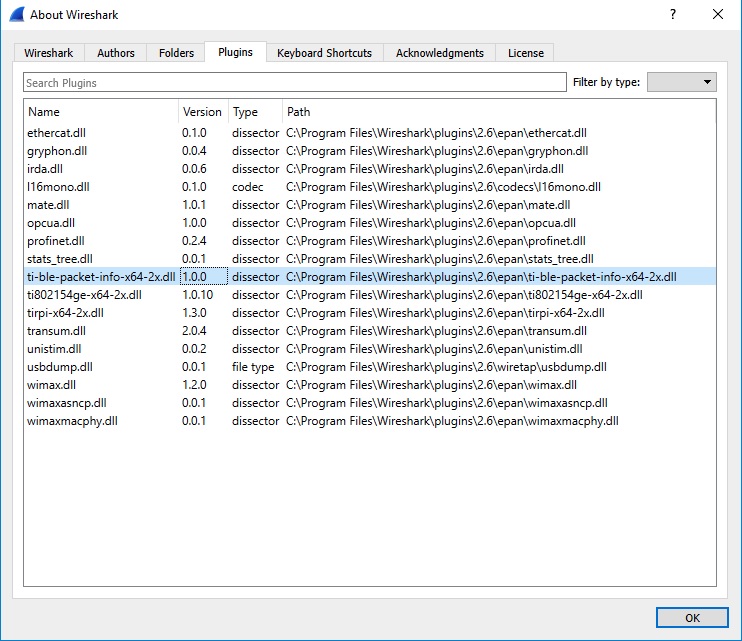Switch to the Wireshark tab
The width and height of the screenshot is (742, 641).
(49, 53)
